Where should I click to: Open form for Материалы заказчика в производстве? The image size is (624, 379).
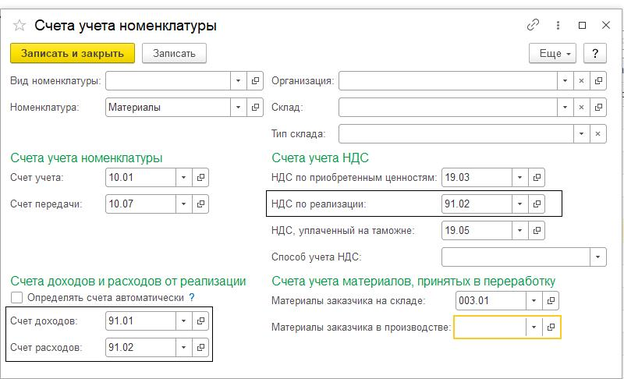[x=551, y=327]
